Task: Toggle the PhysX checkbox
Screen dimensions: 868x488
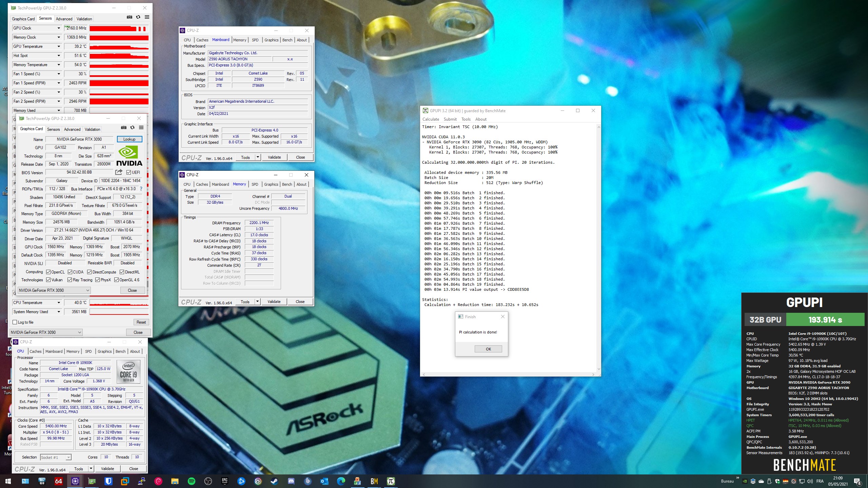Action: point(98,280)
